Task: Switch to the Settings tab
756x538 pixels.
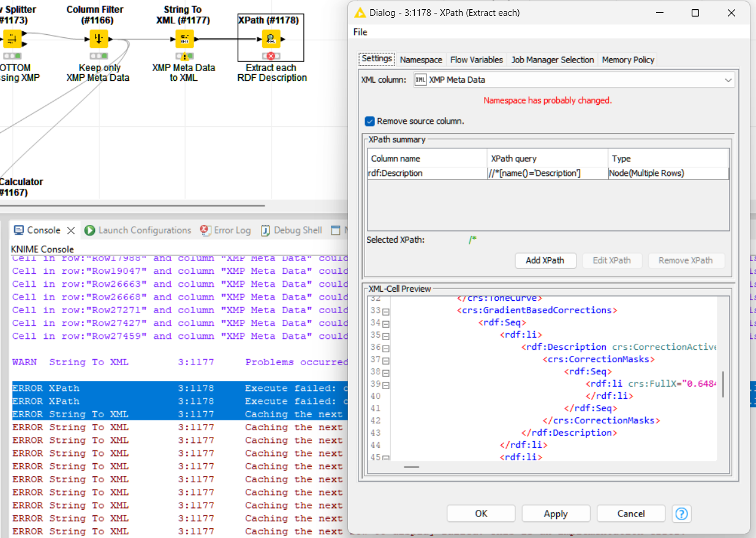Action: [x=377, y=59]
